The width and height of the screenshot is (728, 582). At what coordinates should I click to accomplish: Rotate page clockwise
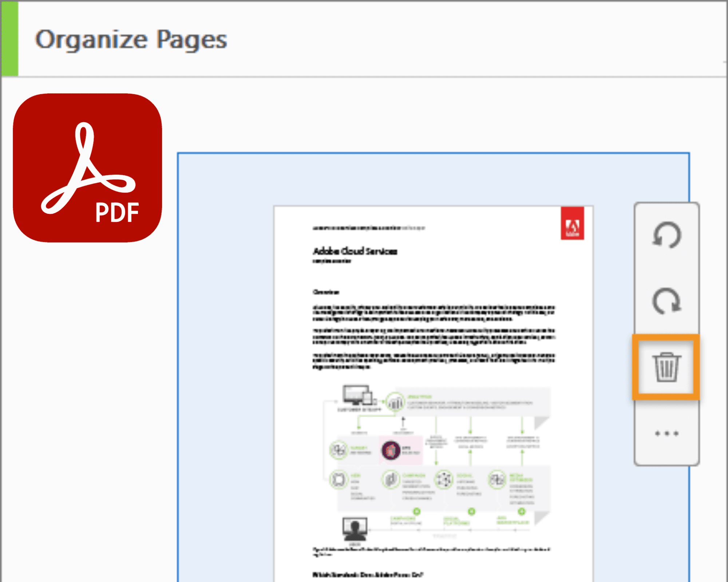point(666,301)
